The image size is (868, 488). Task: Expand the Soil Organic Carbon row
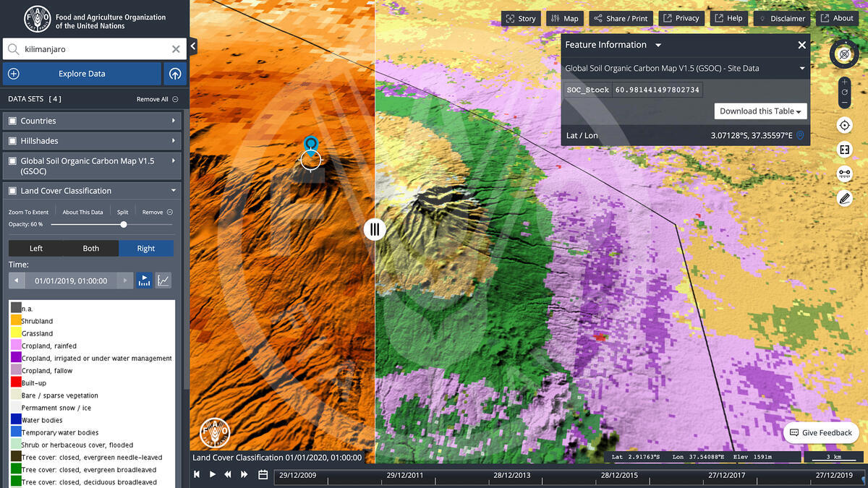174,161
